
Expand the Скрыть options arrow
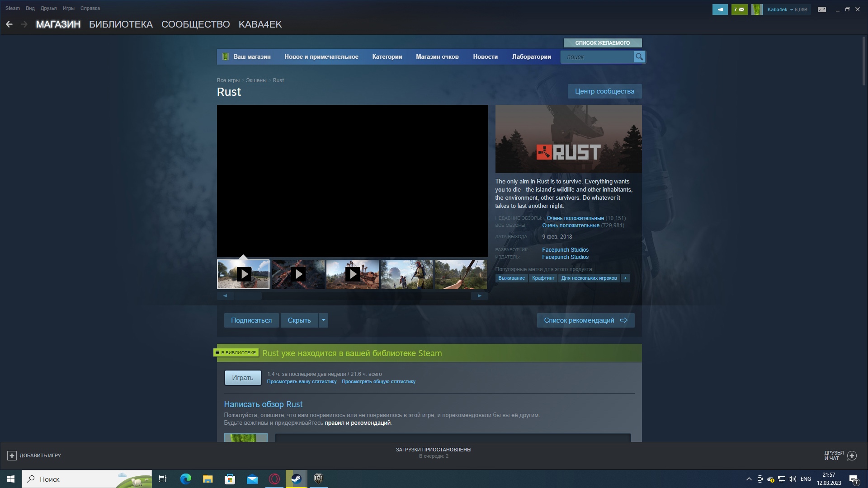point(323,320)
